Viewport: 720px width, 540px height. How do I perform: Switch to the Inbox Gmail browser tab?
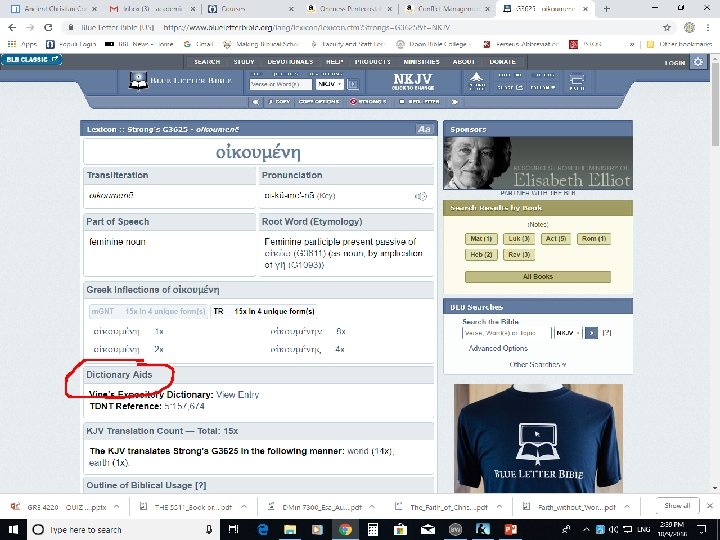[x=152, y=9]
